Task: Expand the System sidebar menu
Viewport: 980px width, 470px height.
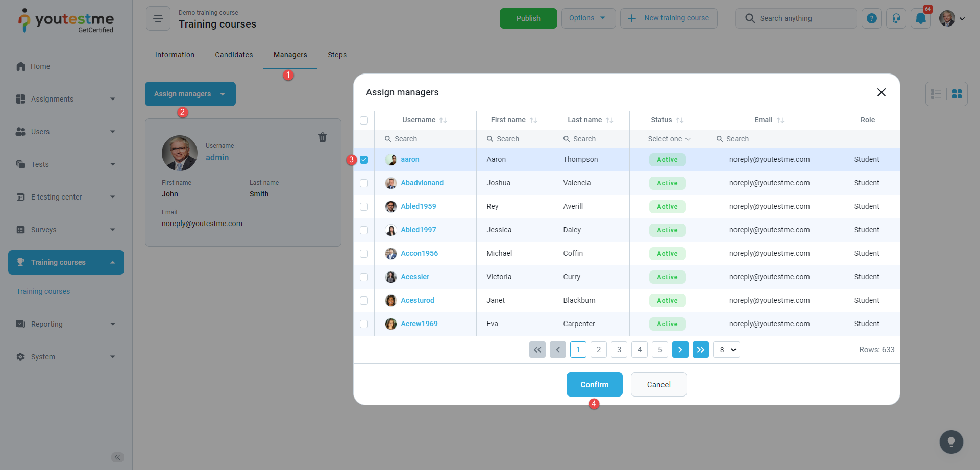Action: [66, 357]
